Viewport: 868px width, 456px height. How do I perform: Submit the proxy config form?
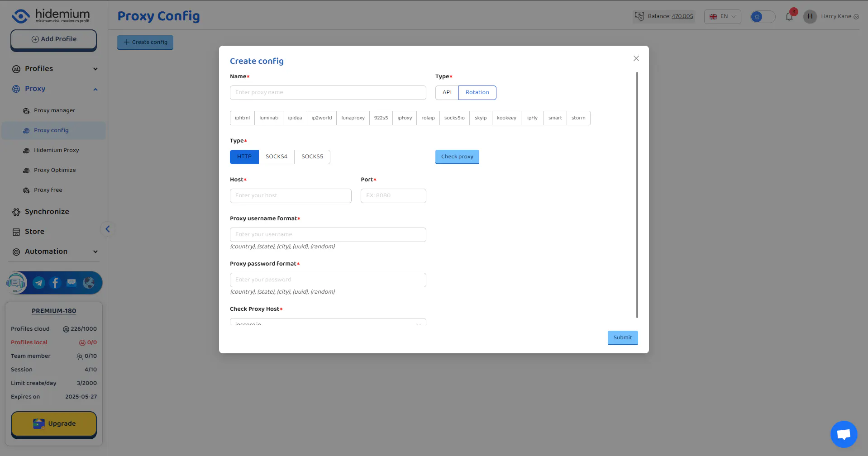(623, 337)
